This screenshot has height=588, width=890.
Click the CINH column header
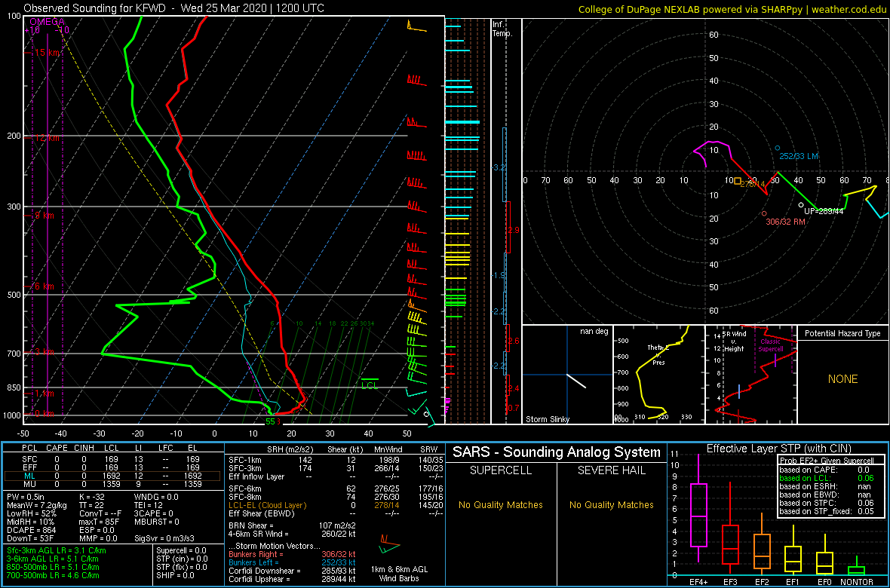(x=84, y=449)
